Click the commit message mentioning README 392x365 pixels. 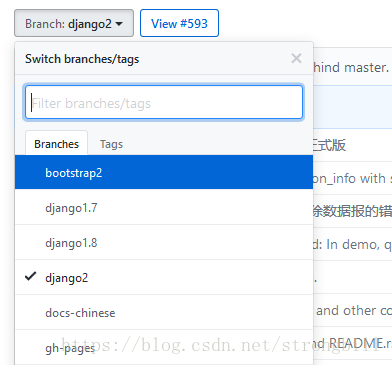pyautogui.click(x=352, y=343)
